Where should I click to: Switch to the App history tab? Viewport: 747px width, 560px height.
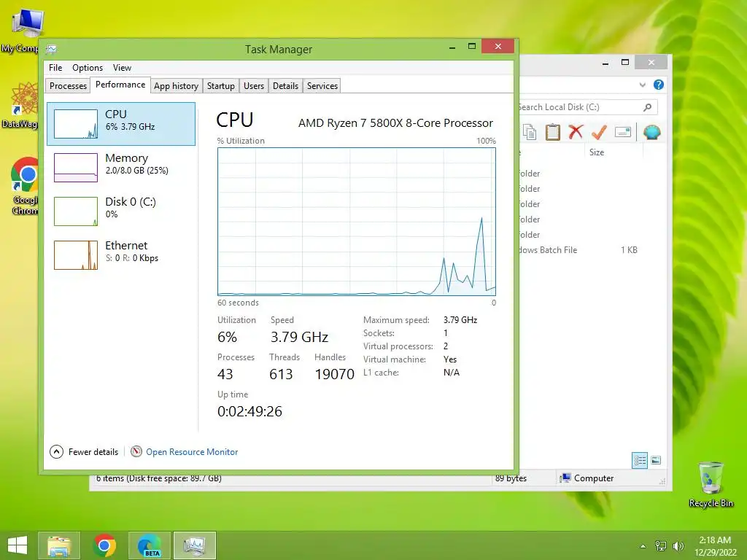click(176, 86)
